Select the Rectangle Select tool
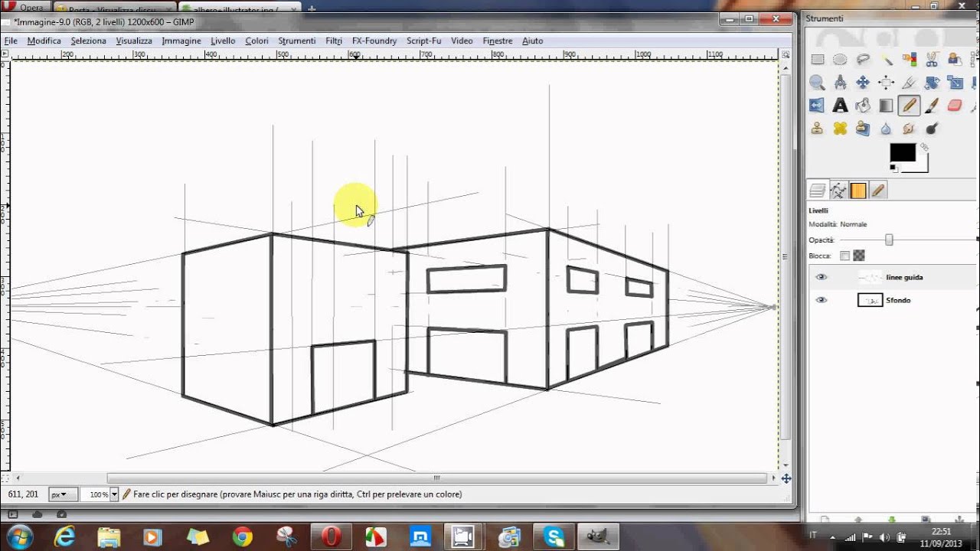The image size is (980, 551). [x=817, y=59]
